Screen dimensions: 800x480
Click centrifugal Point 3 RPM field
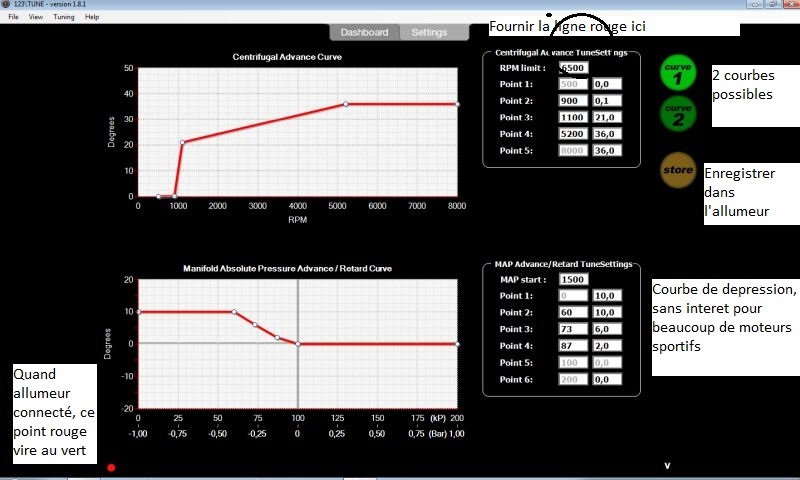tap(573, 117)
